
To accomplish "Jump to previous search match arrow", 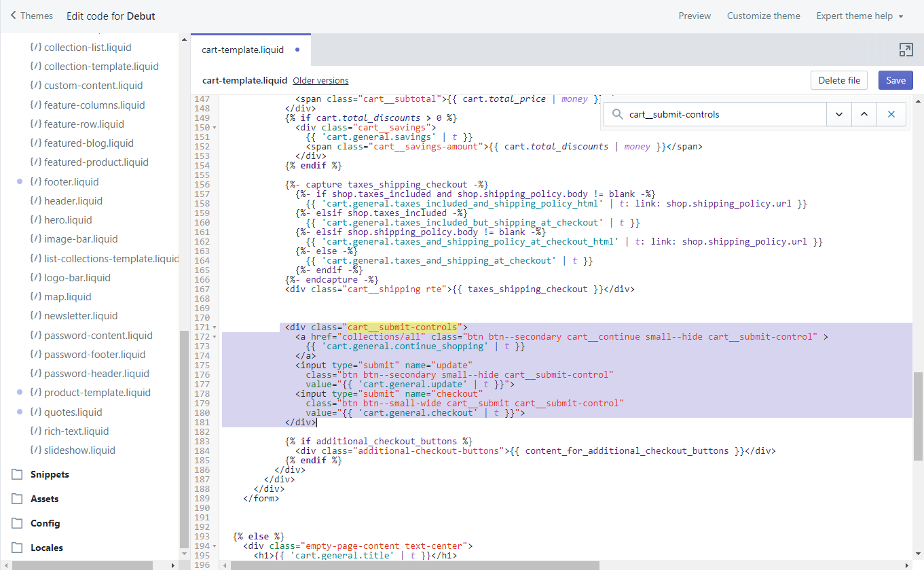I will click(864, 114).
